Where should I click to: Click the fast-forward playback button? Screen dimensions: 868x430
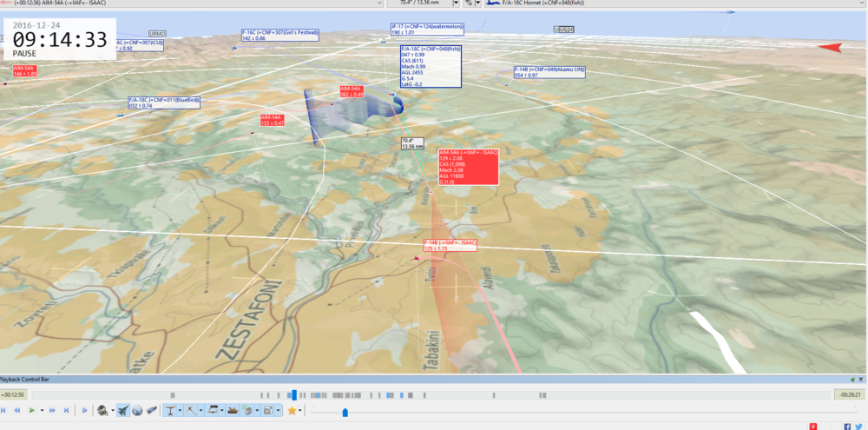[x=53, y=410]
